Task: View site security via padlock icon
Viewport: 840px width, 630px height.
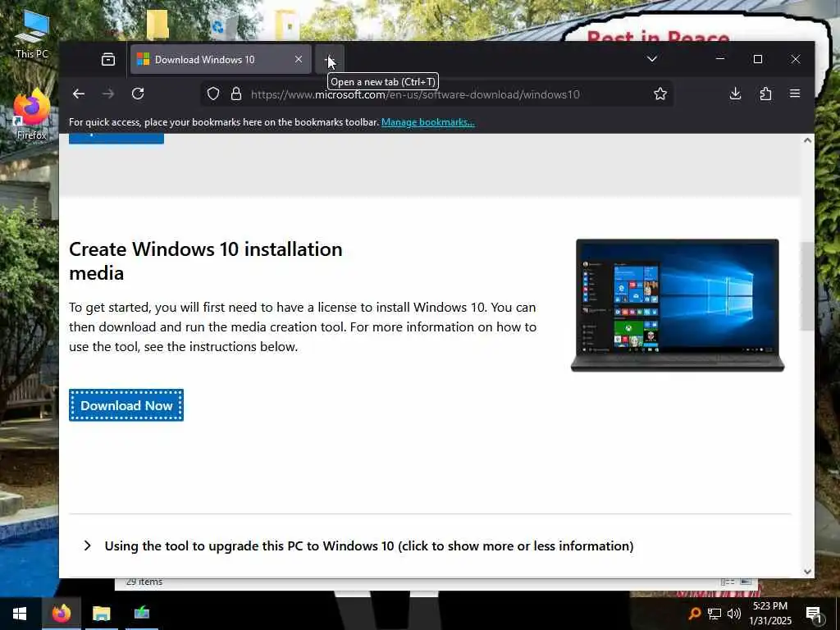Action: (x=235, y=94)
